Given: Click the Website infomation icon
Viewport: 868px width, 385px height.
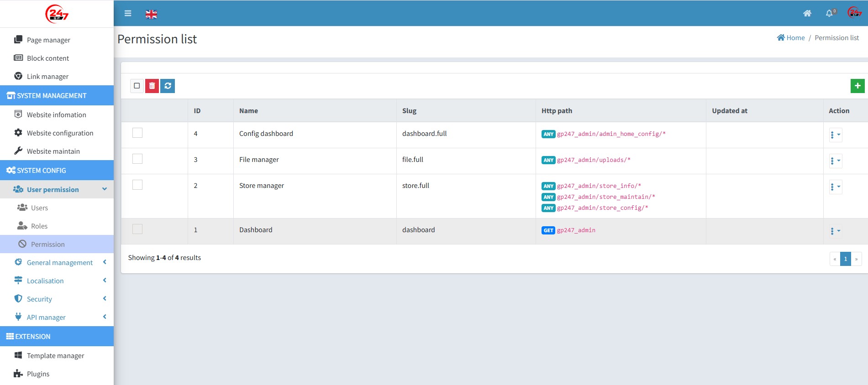Looking at the screenshot, I should (x=18, y=114).
